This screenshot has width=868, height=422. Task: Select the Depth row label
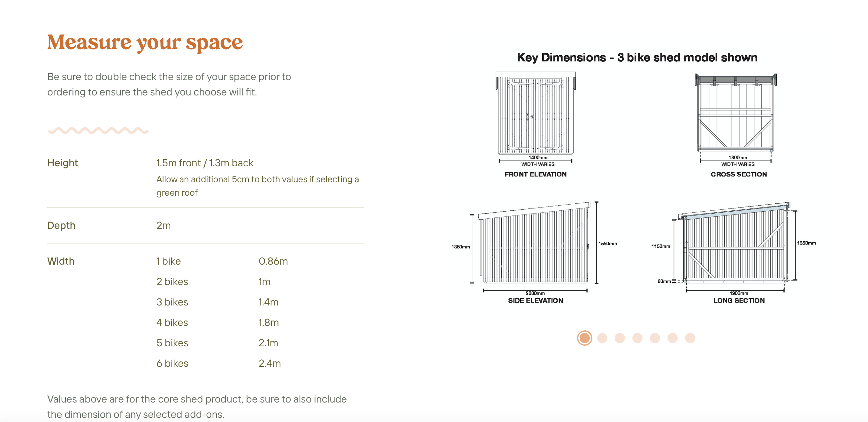(61, 225)
